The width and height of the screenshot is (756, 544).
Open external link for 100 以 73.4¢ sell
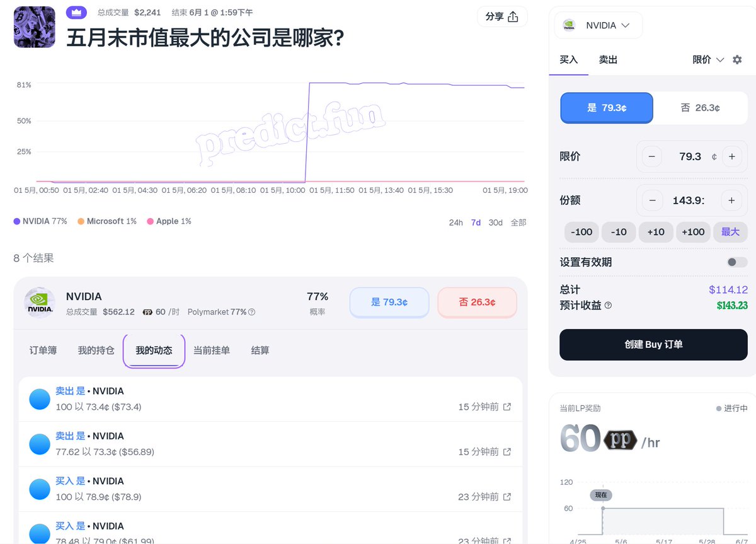(507, 407)
